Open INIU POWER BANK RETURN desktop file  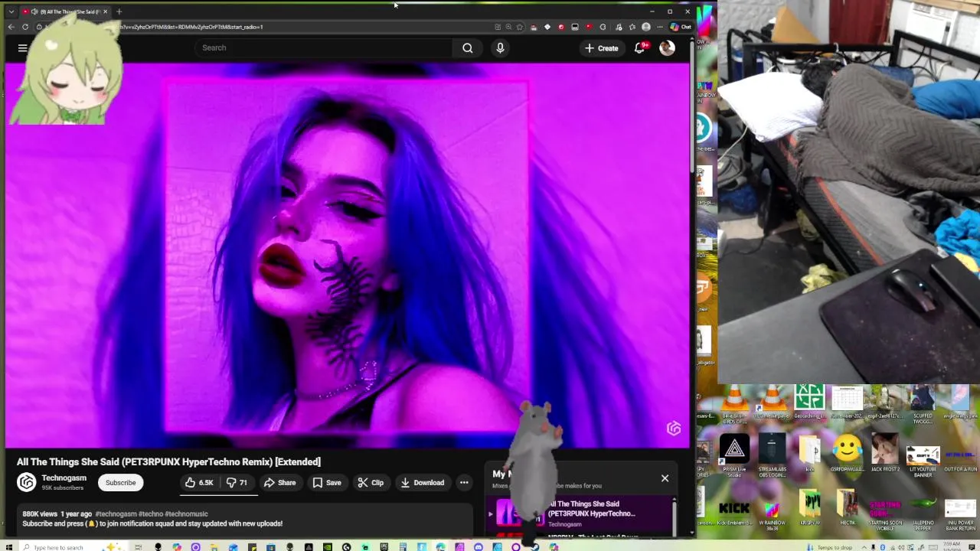coord(959,514)
